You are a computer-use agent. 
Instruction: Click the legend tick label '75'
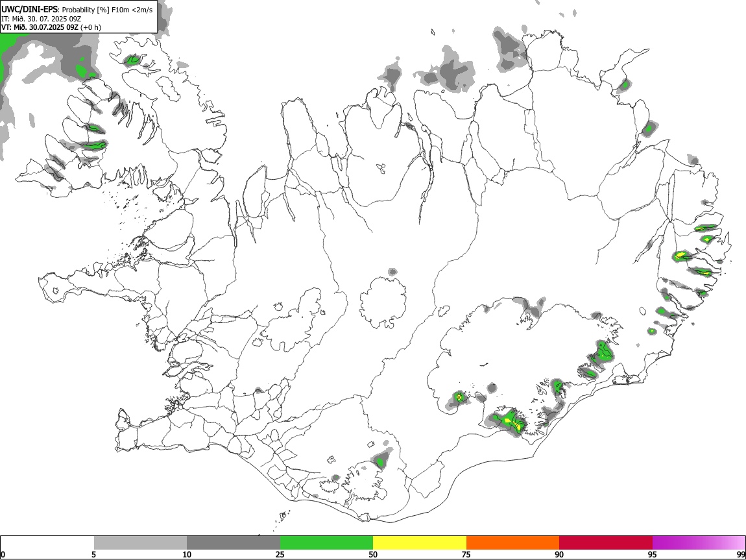pyautogui.click(x=466, y=554)
